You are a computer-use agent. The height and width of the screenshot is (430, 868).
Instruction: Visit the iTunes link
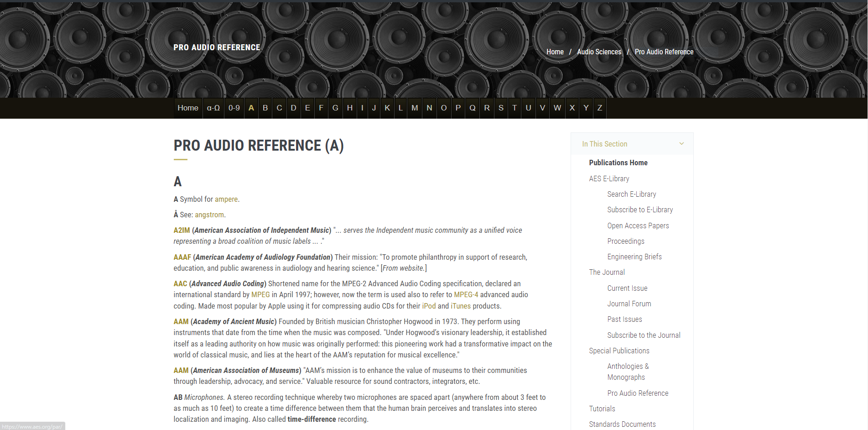click(x=460, y=306)
